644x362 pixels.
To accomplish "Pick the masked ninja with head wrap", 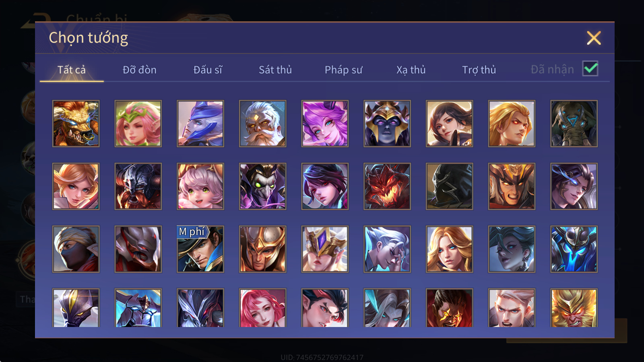I will (76, 249).
